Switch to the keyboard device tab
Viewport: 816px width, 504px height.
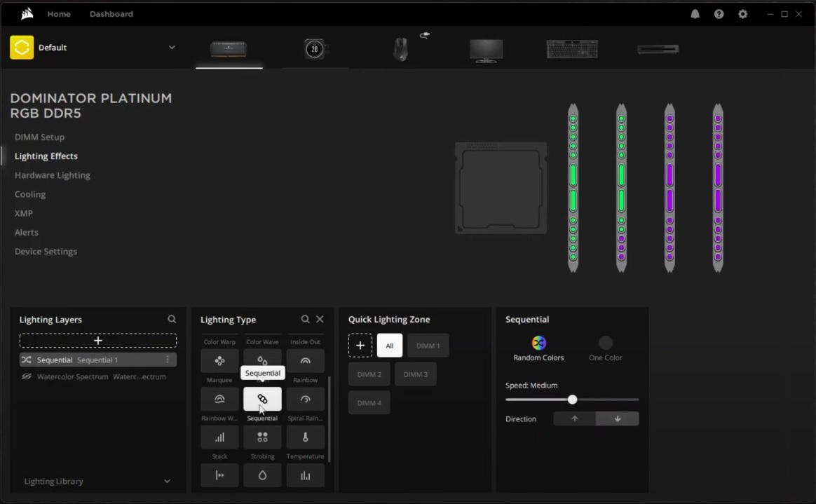[x=572, y=49]
